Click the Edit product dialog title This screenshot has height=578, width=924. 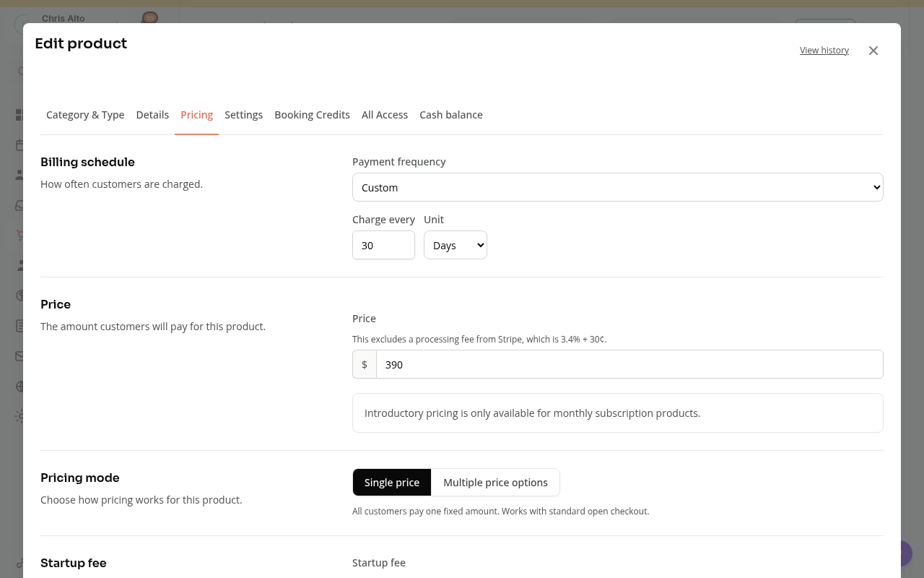coord(81,43)
